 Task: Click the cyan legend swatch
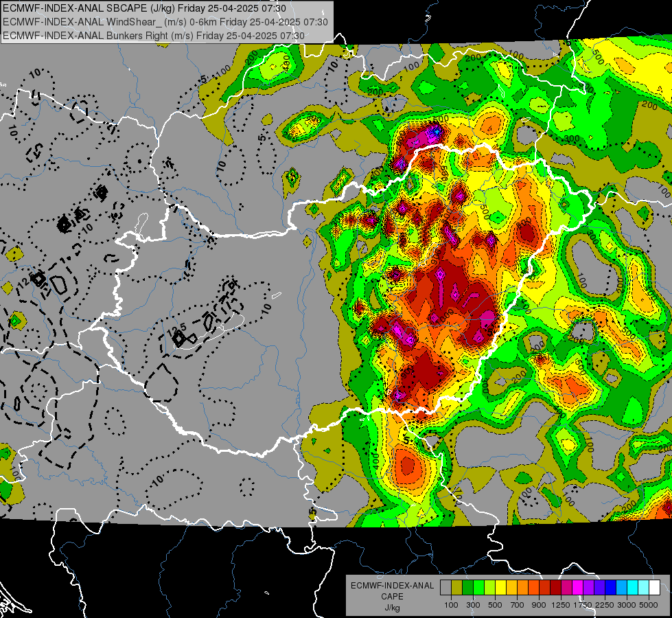pyautogui.click(x=633, y=587)
